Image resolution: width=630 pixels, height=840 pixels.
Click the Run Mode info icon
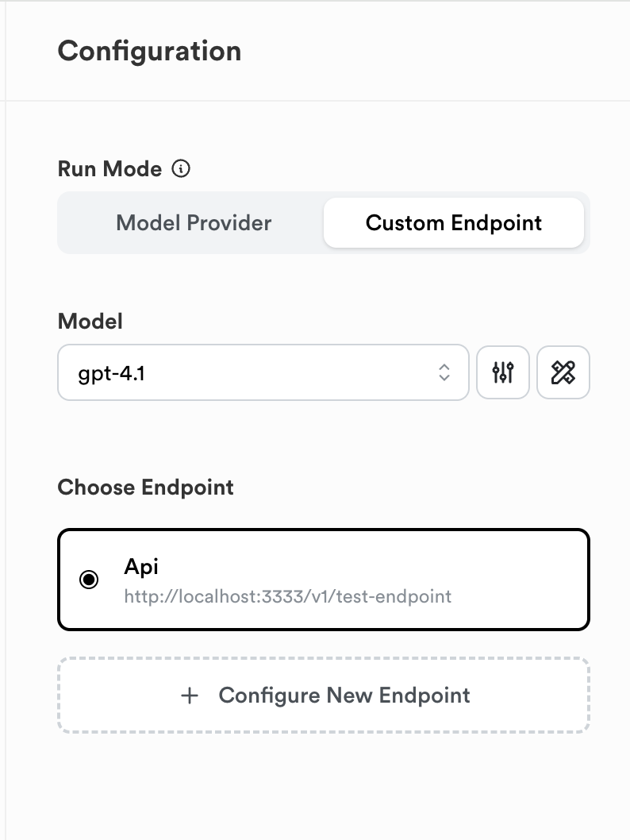point(181,169)
